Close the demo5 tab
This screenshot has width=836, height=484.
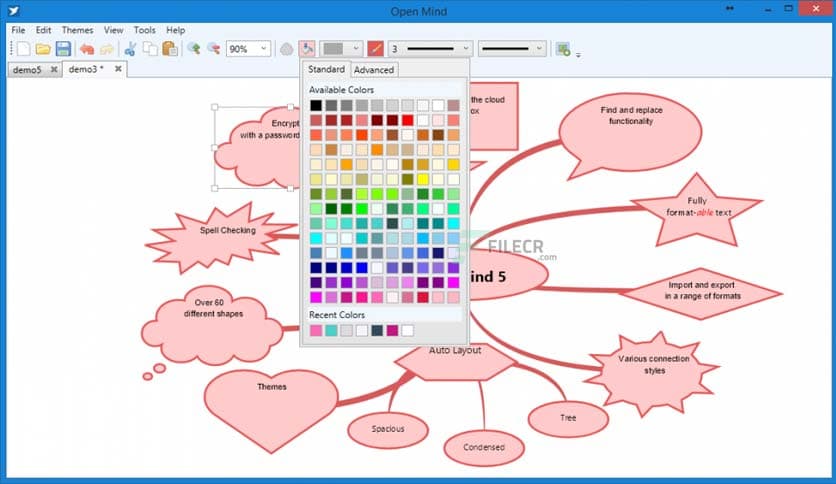tap(54, 69)
